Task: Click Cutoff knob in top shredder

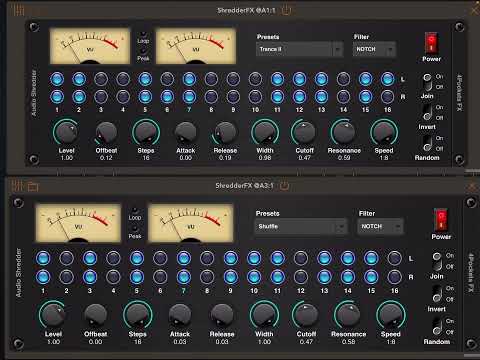Action: click(304, 132)
